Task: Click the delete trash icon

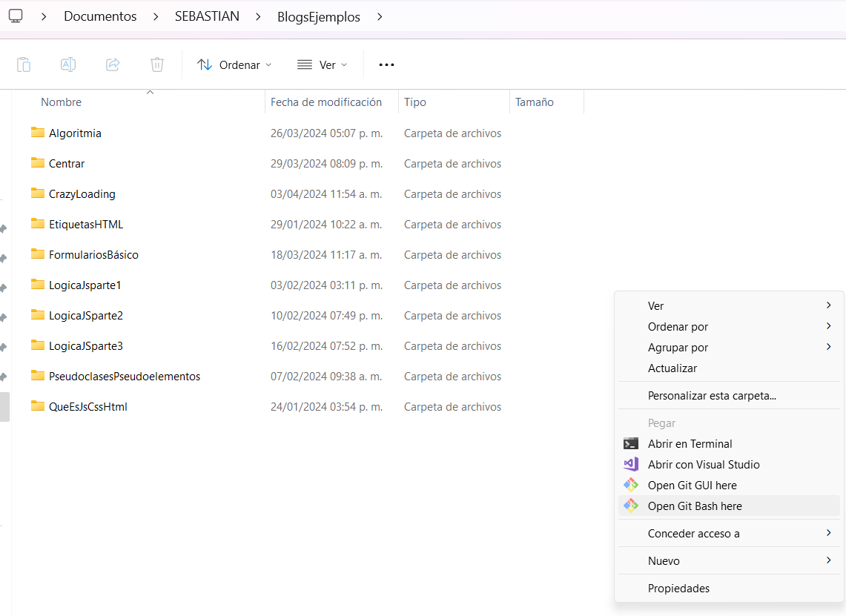Action: click(x=157, y=64)
